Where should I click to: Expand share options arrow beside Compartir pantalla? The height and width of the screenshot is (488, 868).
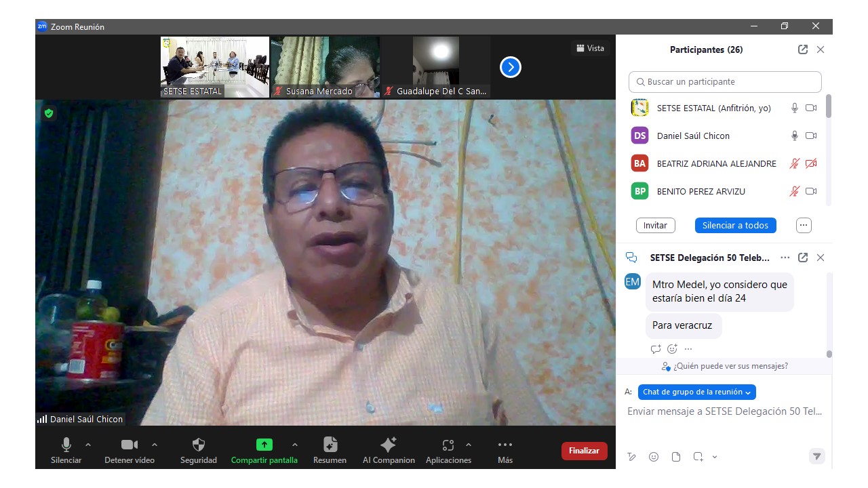pos(294,445)
